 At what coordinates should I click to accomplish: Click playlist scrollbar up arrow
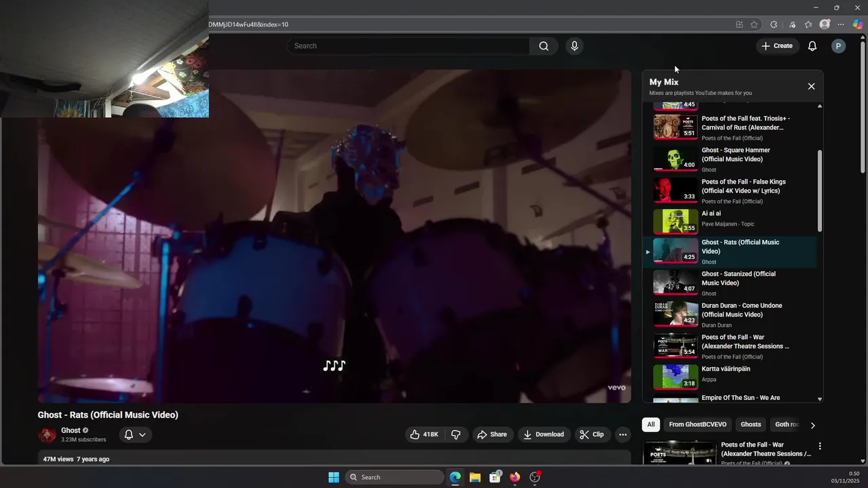pos(820,106)
